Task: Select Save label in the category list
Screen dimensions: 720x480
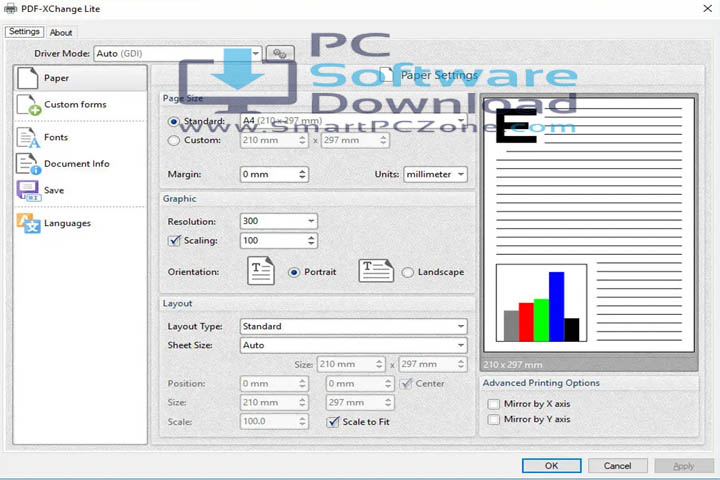Action: click(x=54, y=191)
